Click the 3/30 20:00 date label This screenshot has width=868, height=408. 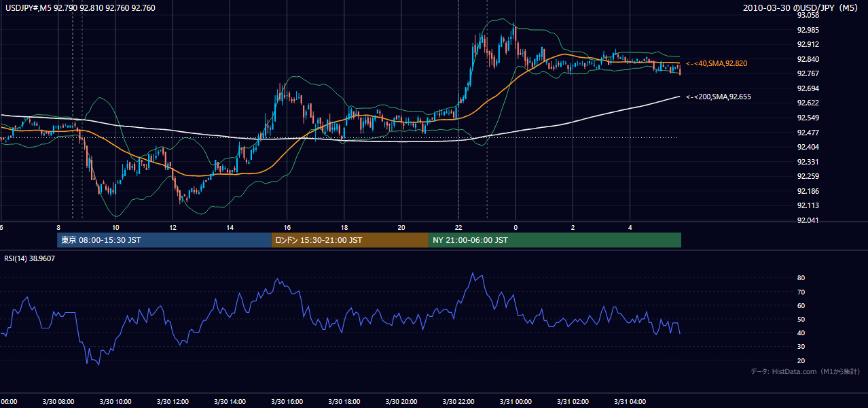coord(401,401)
